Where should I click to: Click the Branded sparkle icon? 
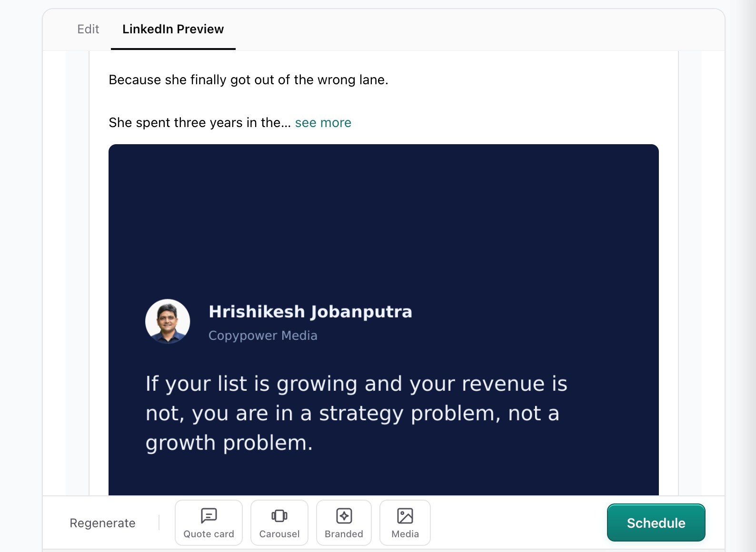(344, 516)
